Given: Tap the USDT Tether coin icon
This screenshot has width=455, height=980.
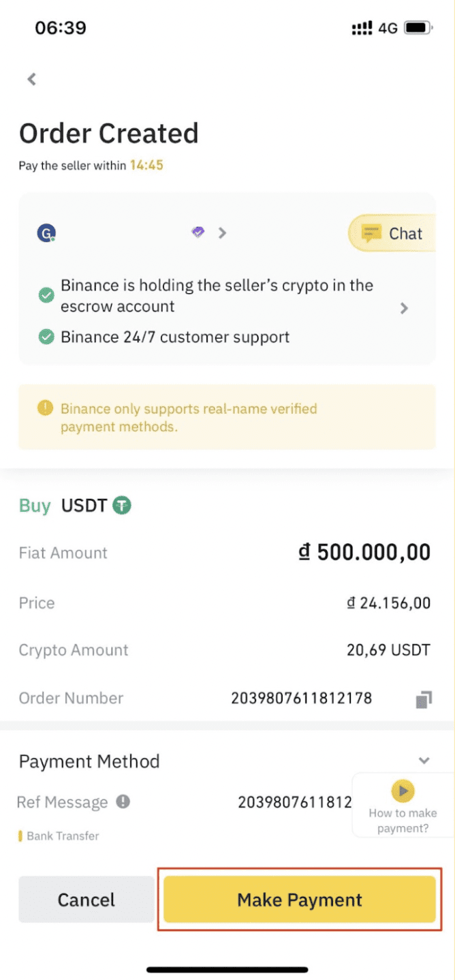Looking at the screenshot, I should 122,506.
